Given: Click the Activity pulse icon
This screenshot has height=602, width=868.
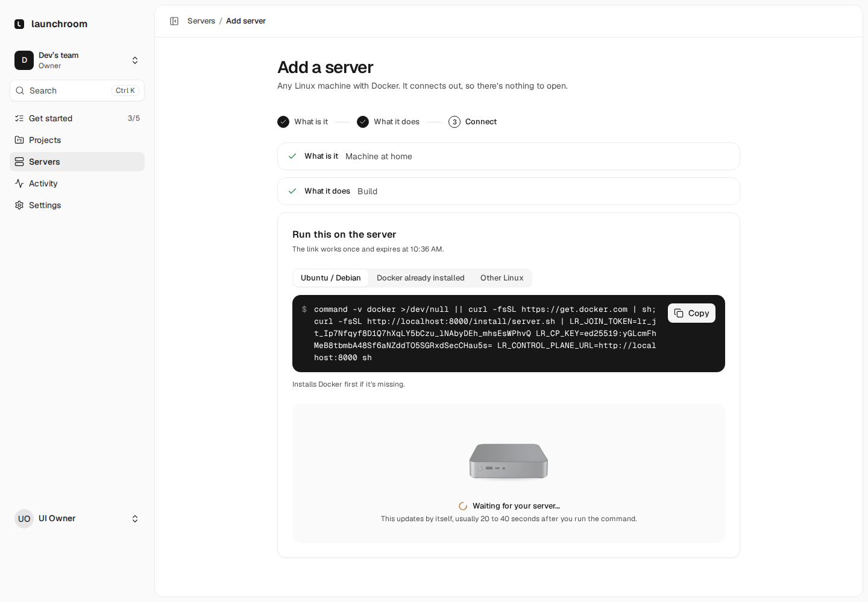Looking at the screenshot, I should tap(19, 183).
